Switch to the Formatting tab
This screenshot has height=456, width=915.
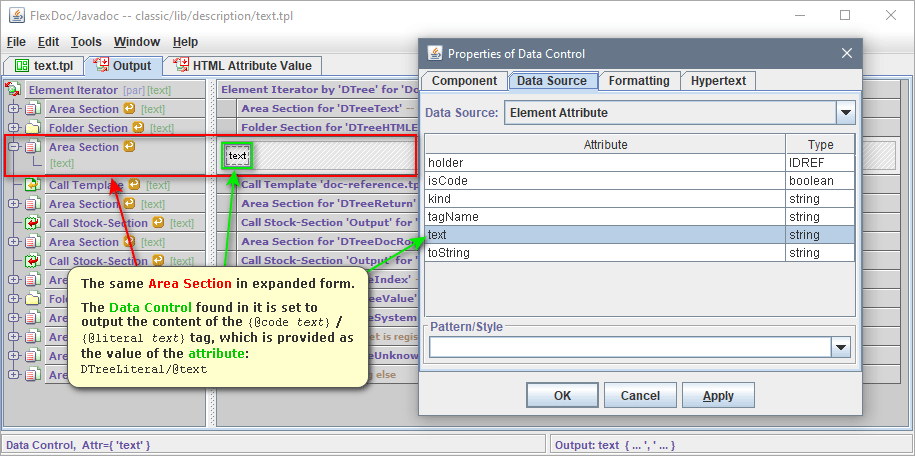639,81
